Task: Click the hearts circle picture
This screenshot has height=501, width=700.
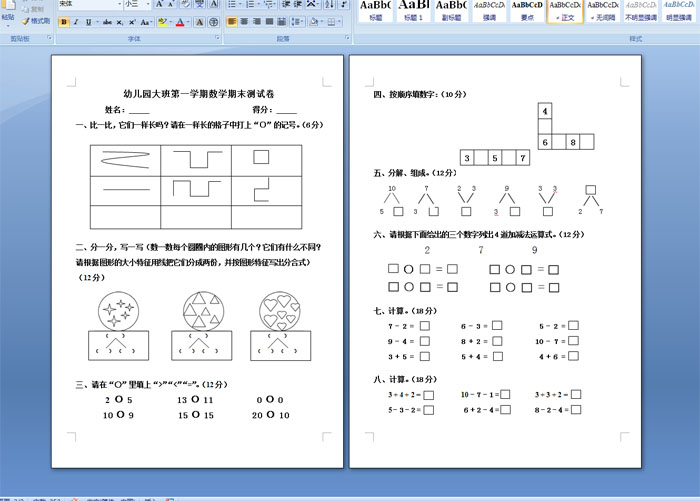Action: pos(280,311)
